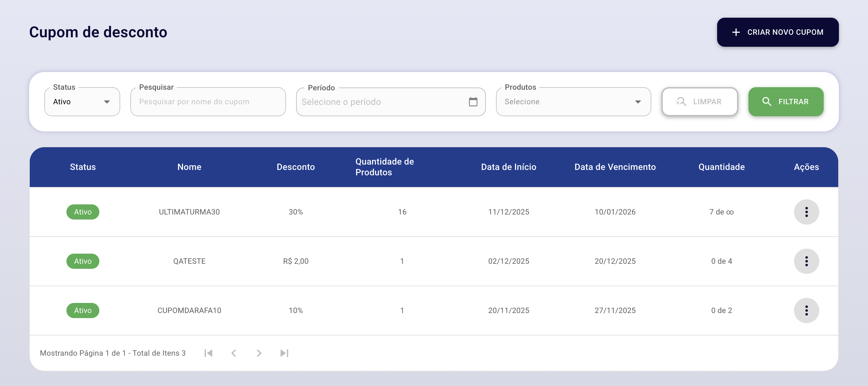The width and height of the screenshot is (868, 386).
Task: Click the calendar icon in Período field
Action: coord(473,102)
